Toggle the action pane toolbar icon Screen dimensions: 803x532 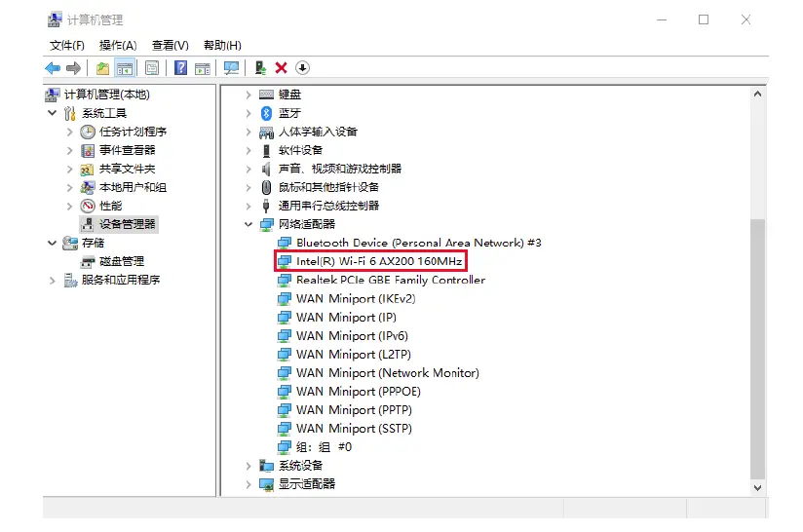[203, 68]
